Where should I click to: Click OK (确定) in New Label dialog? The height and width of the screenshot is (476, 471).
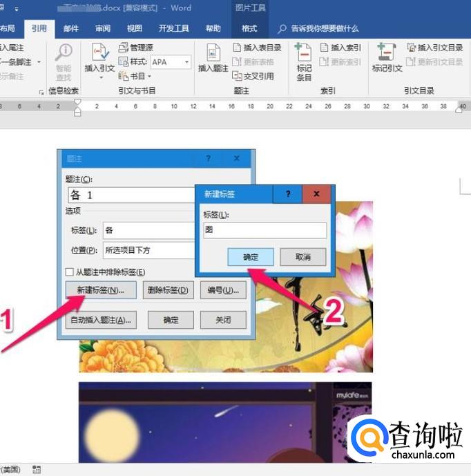coord(251,257)
